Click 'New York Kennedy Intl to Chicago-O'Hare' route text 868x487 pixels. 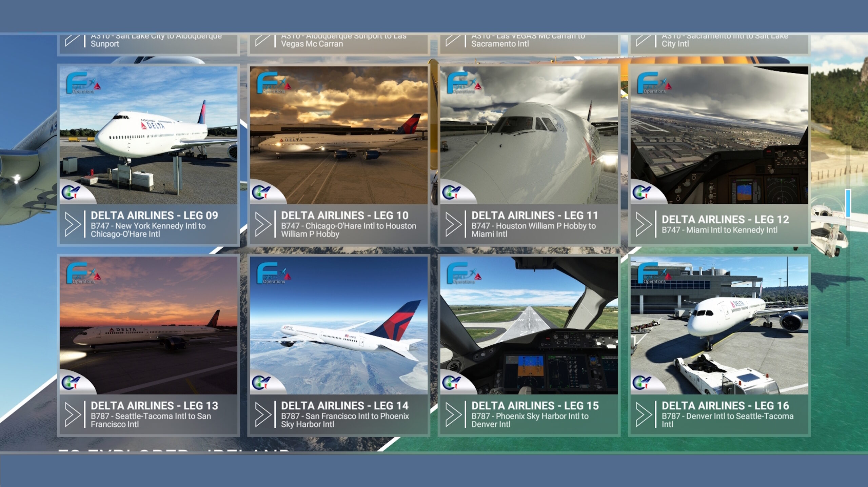(x=148, y=230)
